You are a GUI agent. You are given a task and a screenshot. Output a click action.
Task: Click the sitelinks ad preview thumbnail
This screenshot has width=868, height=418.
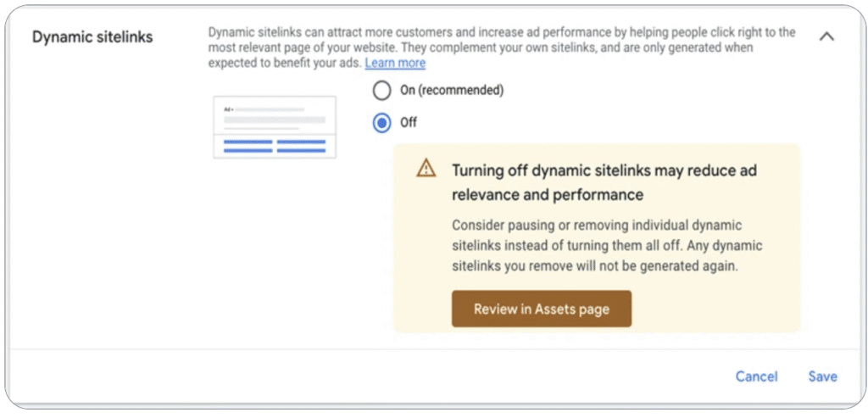[x=275, y=127]
